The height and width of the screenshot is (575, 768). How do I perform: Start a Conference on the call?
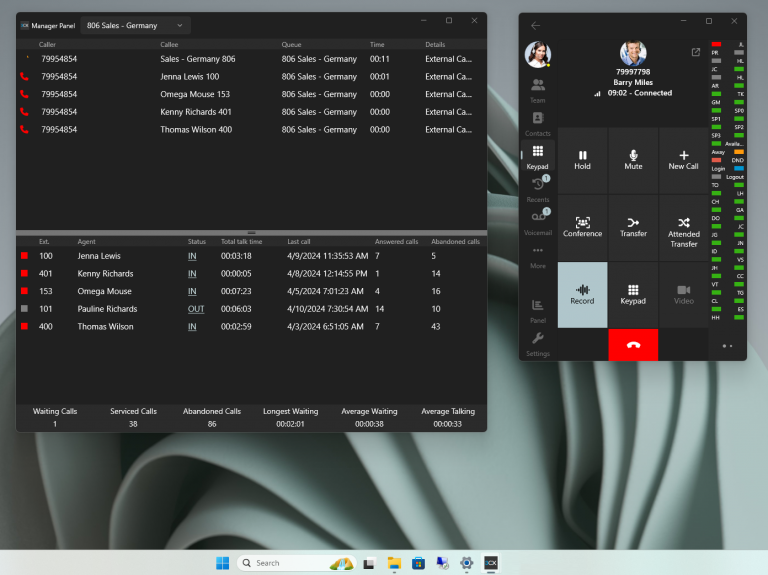(x=582, y=228)
